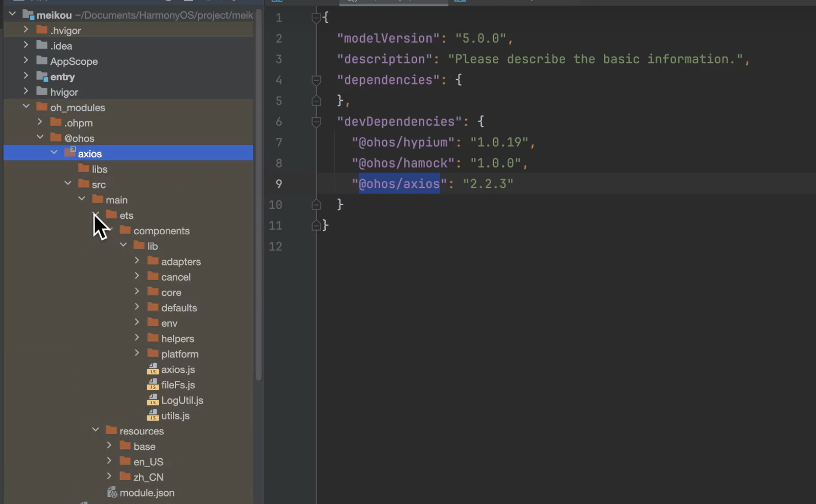
Task: Expand the en_US folder
Action: pyautogui.click(x=109, y=461)
